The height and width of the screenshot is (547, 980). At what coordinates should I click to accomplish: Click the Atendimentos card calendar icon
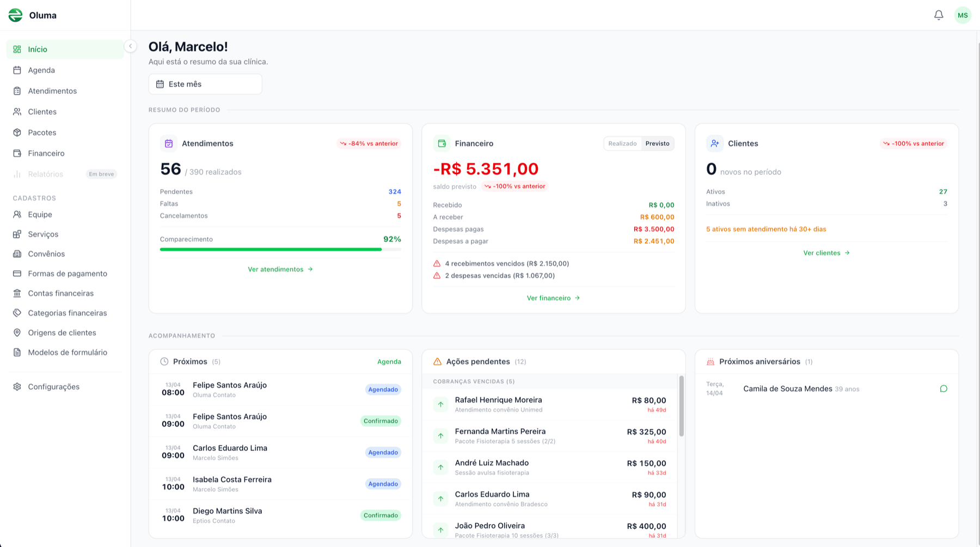[169, 144]
